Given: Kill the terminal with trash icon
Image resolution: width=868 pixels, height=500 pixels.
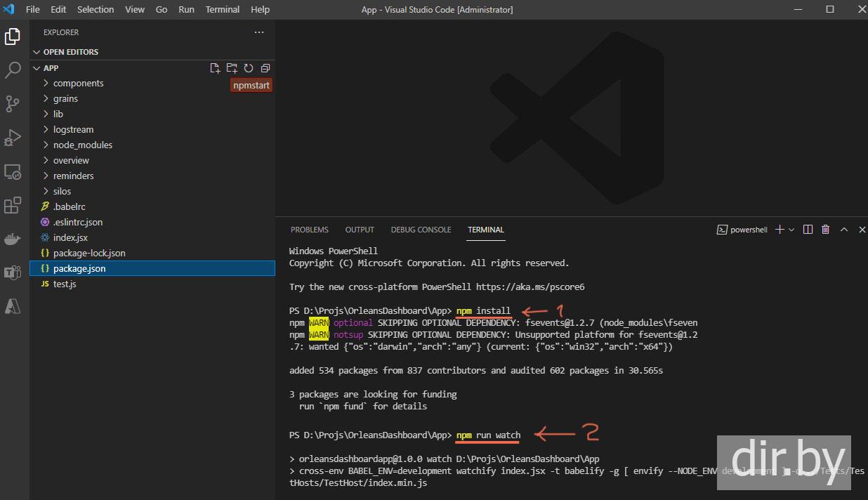Looking at the screenshot, I should coord(826,230).
